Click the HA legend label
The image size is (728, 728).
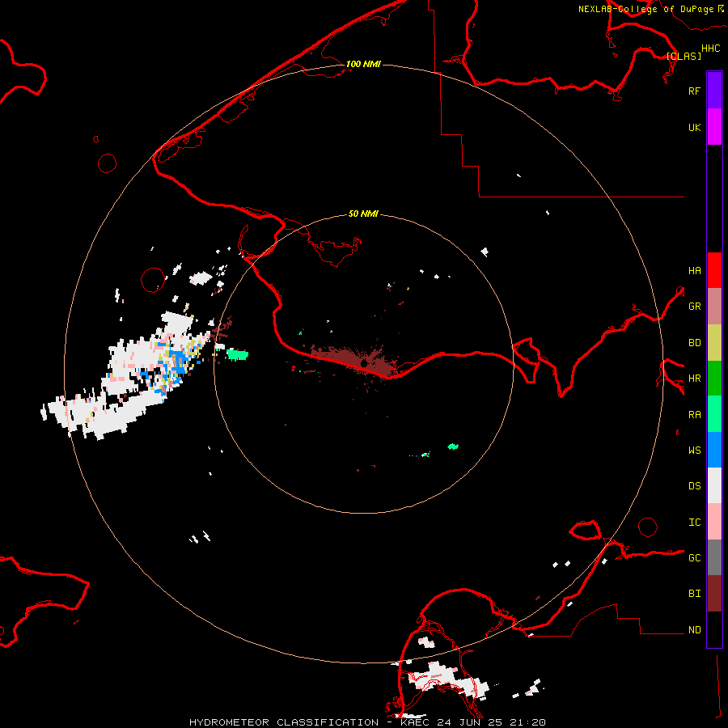(695, 271)
